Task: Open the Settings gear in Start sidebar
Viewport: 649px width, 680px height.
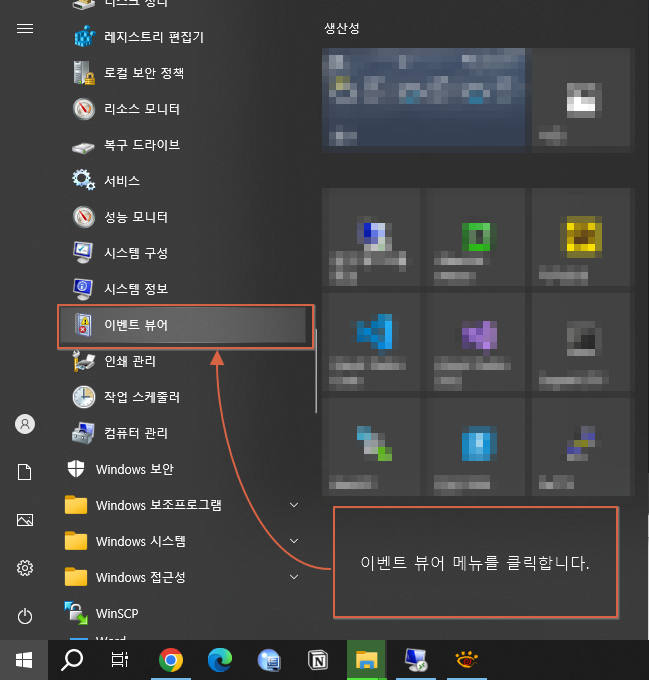Action: (x=25, y=568)
